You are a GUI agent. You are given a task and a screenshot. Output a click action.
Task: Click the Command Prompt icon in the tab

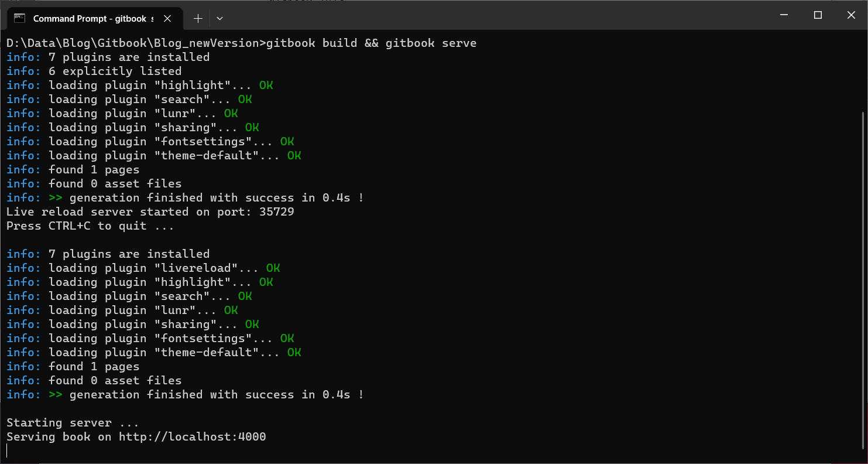(x=20, y=18)
